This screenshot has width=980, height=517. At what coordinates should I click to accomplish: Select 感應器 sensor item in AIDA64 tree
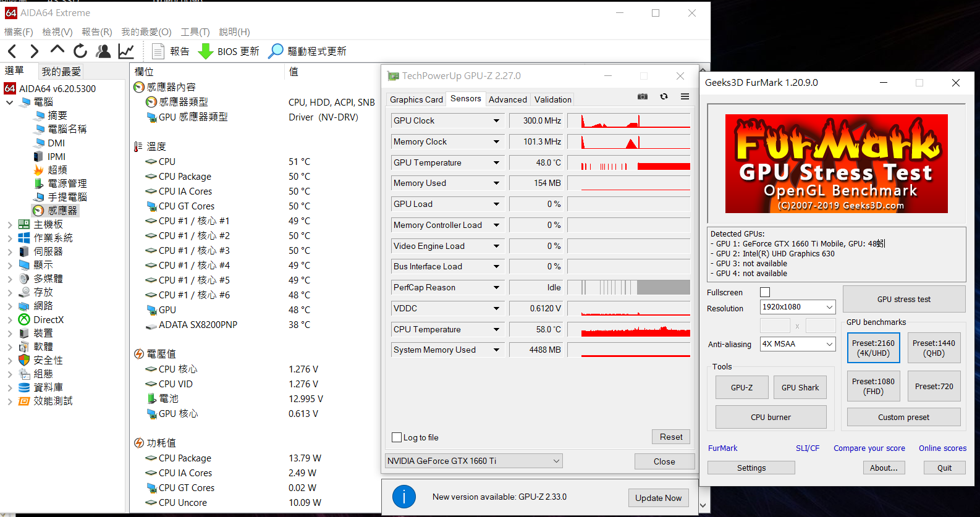pyautogui.click(x=55, y=211)
